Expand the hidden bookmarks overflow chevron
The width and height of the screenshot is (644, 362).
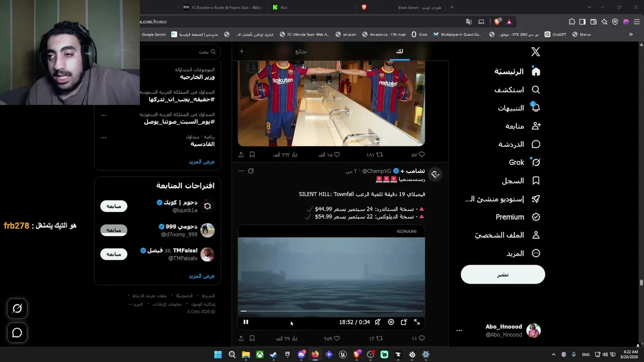point(631,35)
